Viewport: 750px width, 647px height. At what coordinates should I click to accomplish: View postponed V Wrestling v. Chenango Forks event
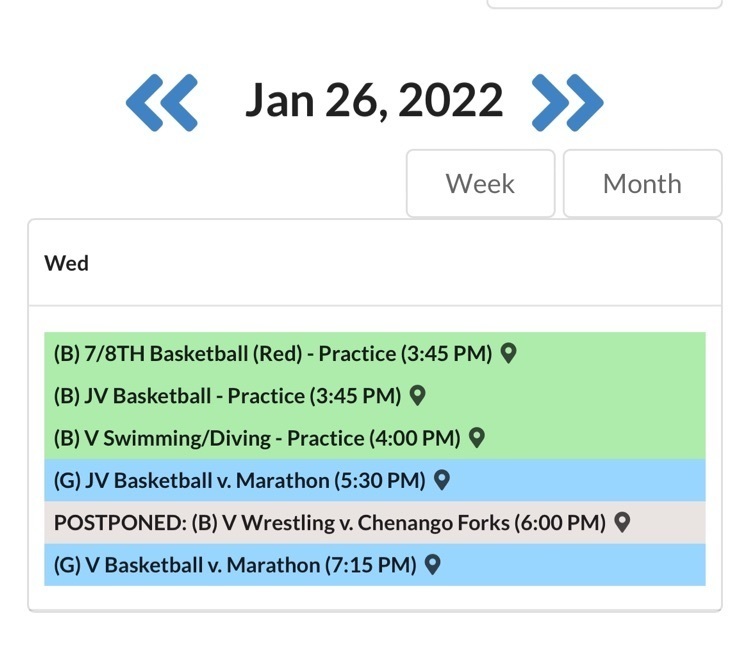[x=330, y=523]
